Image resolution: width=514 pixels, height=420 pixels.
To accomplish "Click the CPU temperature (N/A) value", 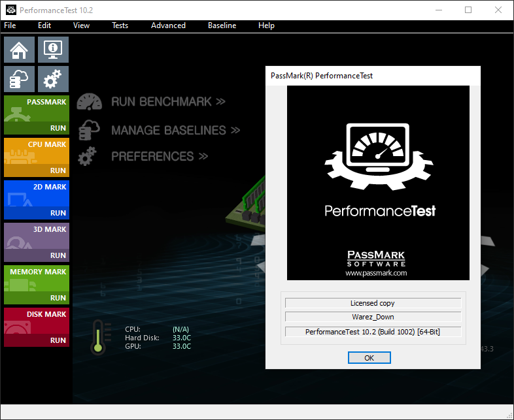I will (181, 329).
